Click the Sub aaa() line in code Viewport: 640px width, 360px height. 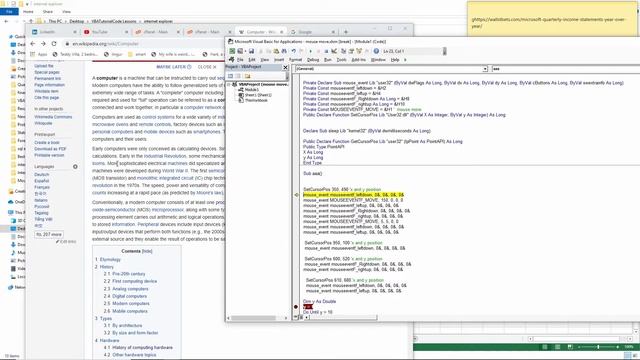(313, 173)
